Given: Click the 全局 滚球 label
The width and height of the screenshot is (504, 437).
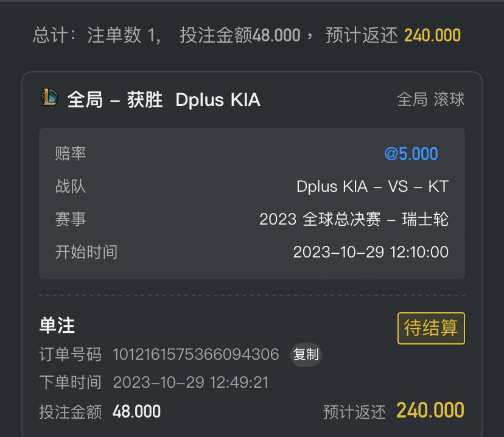Looking at the screenshot, I should click(431, 99).
